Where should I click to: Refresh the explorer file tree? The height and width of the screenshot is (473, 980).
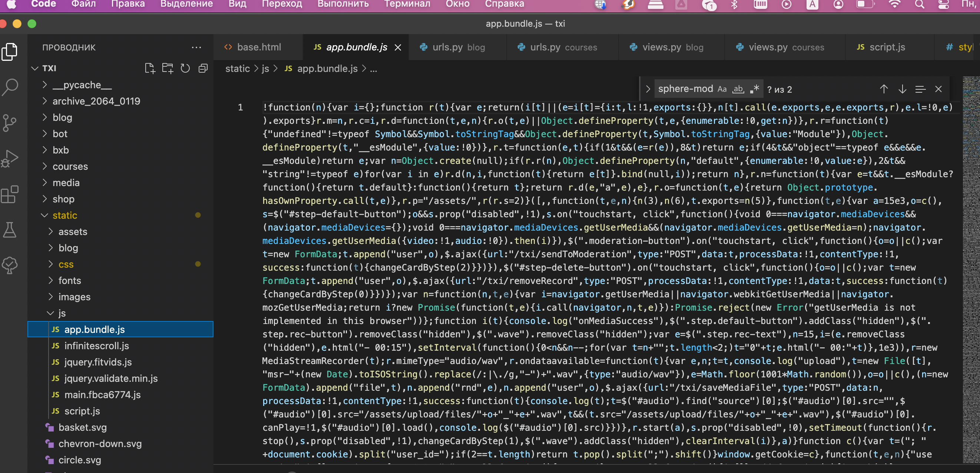(x=185, y=69)
